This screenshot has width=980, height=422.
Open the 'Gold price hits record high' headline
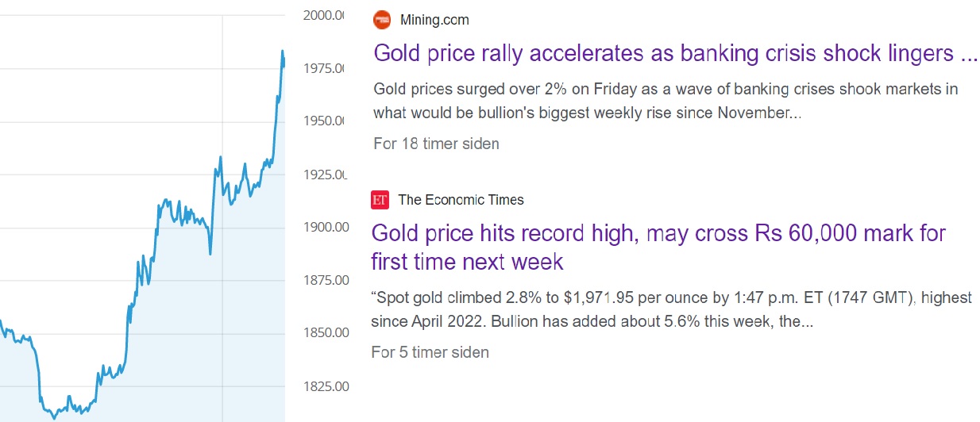[658, 247]
